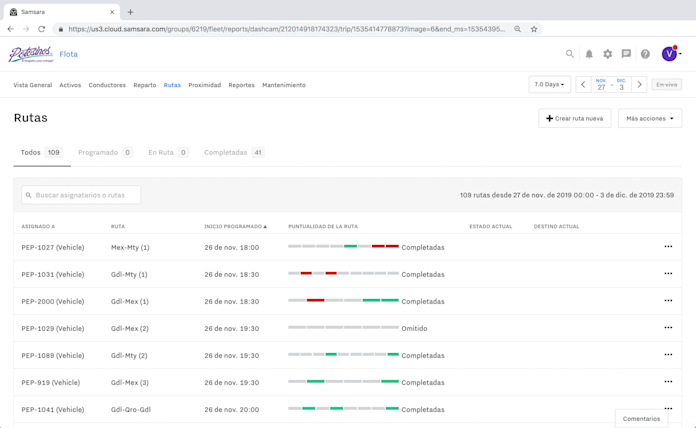Bookmark this page with the star icon
Viewport: 696px width, 428px height.
pyautogui.click(x=534, y=29)
